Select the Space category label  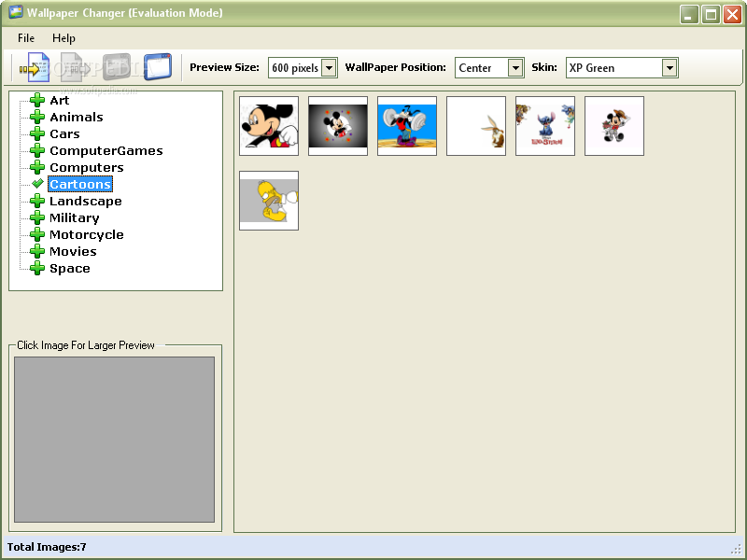pyautogui.click(x=70, y=269)
